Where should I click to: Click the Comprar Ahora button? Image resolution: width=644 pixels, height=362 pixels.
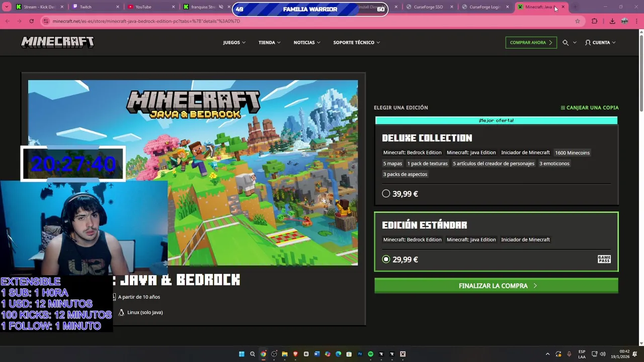tap(531, 43)
